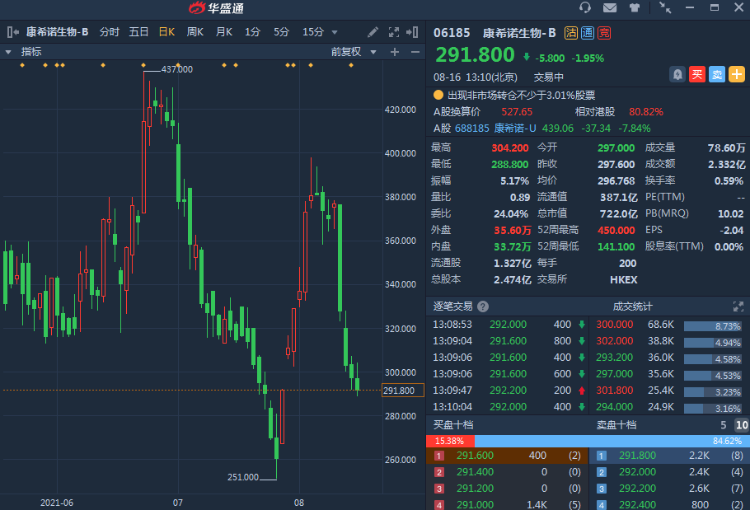Click ask level 3 price 292.200
This screenshot has width=750, height=510.
click(x=637, y=488)
